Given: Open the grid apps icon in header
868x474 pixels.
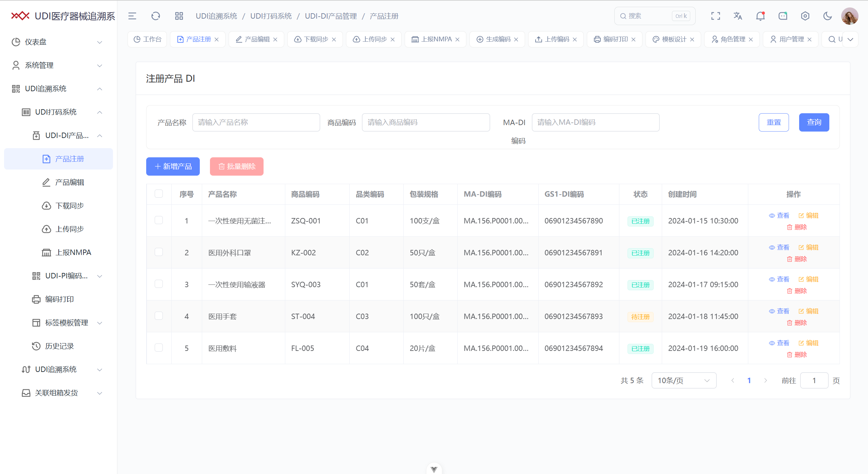Looking at the screenshot, I should coord(179,16).
